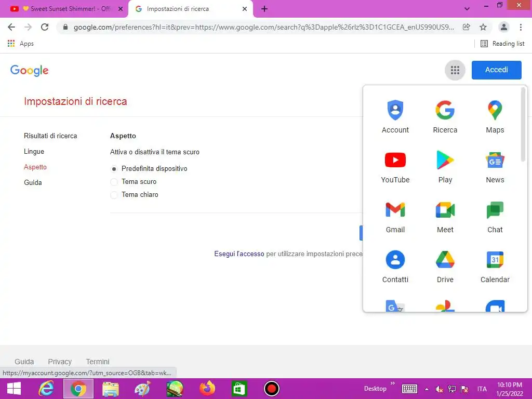Launch Firefox from the taskbar
The image size is (532, 399).
tap(207, 389)
